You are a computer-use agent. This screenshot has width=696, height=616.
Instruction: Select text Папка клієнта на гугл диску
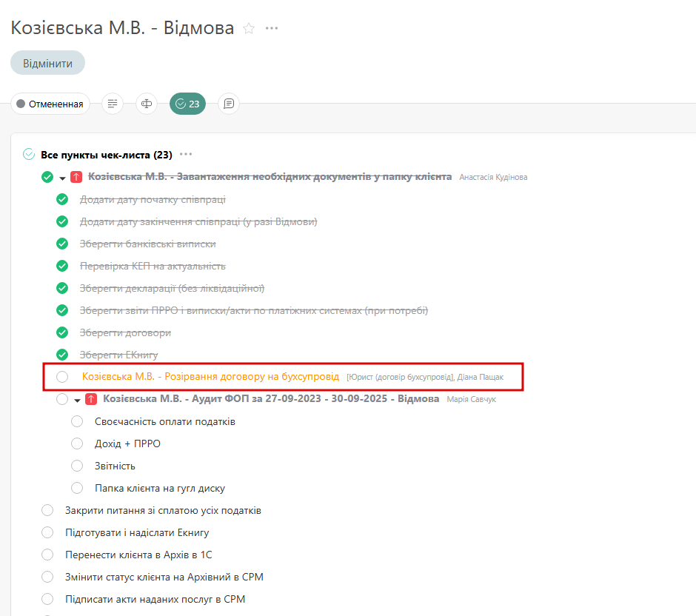(160, 488)
